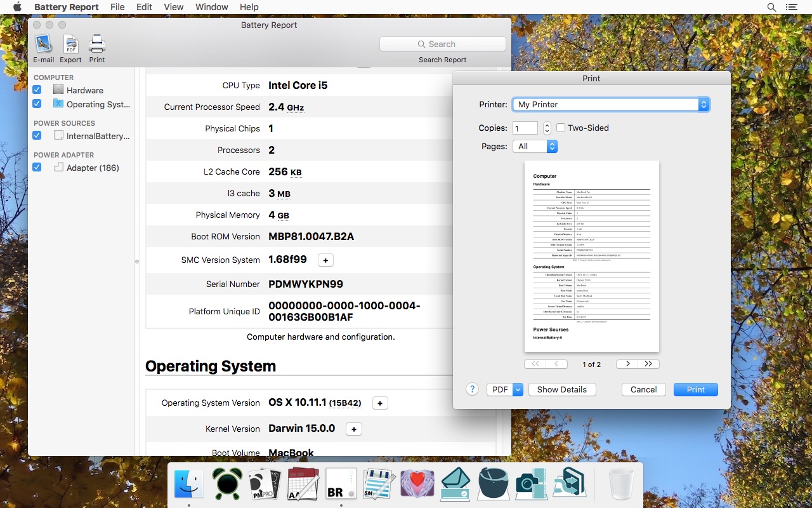
Task: Open Finder from the dock
Action: click(189, 484)
